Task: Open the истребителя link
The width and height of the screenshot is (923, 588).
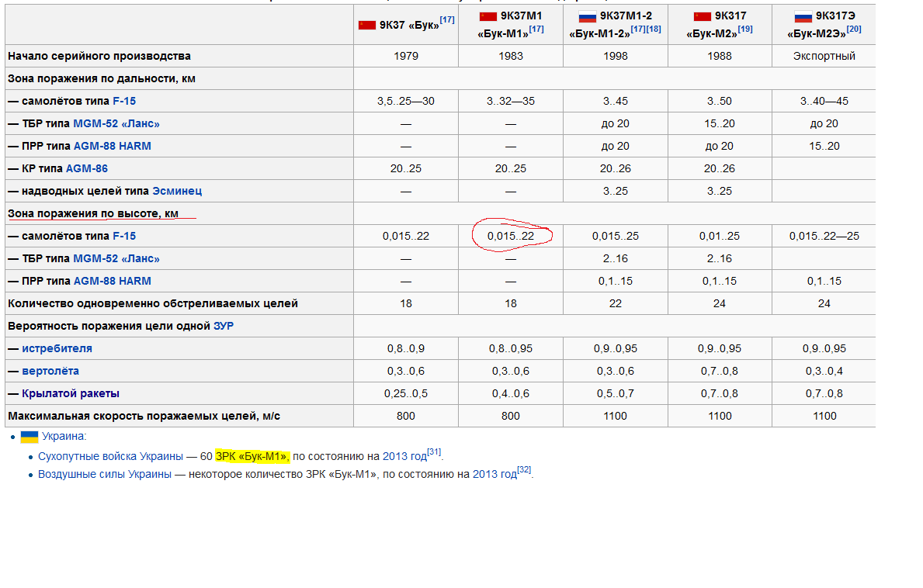Action: coord(57,348)
